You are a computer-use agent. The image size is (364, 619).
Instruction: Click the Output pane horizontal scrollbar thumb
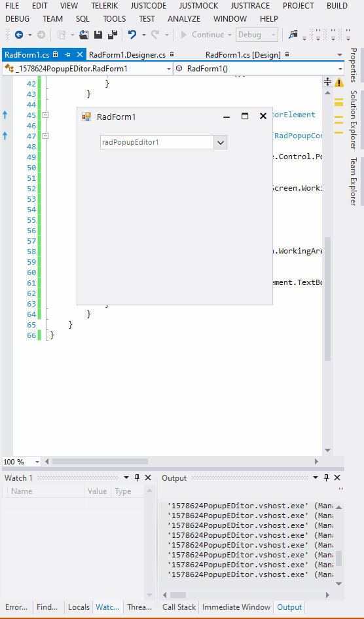(178, 595)
